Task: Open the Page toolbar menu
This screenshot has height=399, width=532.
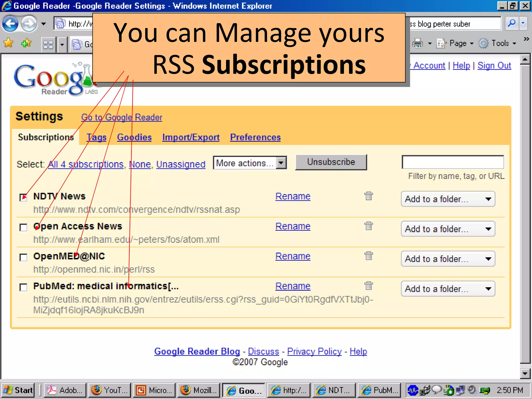Action: tap(455, 43)
